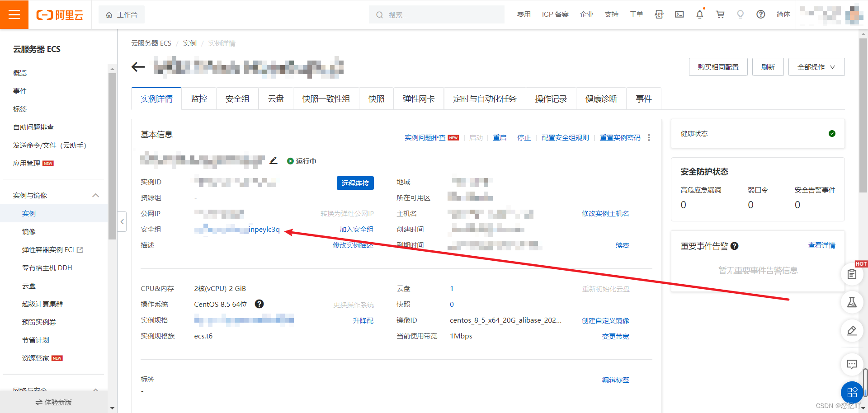Click the 续费 link
The height and width of the screenshot is (413, 868).
[622, 245]
